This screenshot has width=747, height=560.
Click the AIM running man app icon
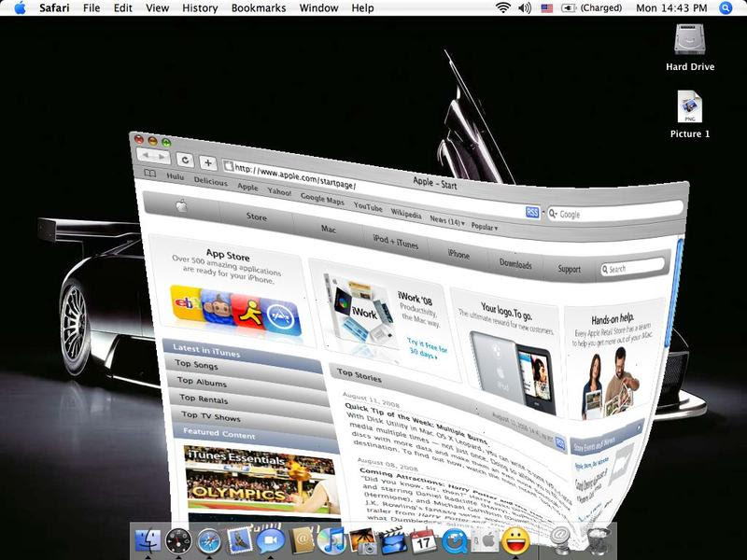pos(247,313)
